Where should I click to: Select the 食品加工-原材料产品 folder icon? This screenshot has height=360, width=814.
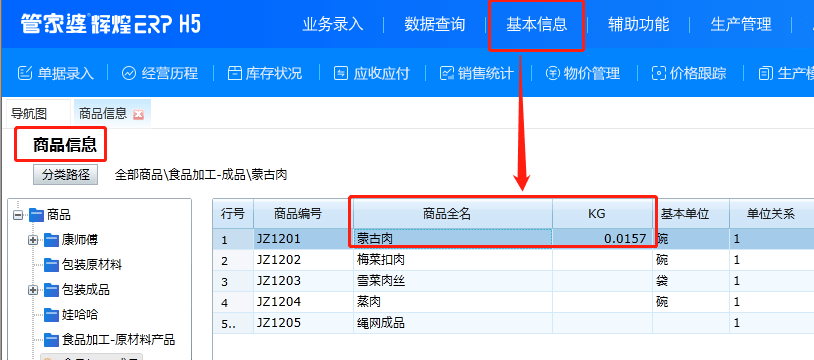click(51, 340)
